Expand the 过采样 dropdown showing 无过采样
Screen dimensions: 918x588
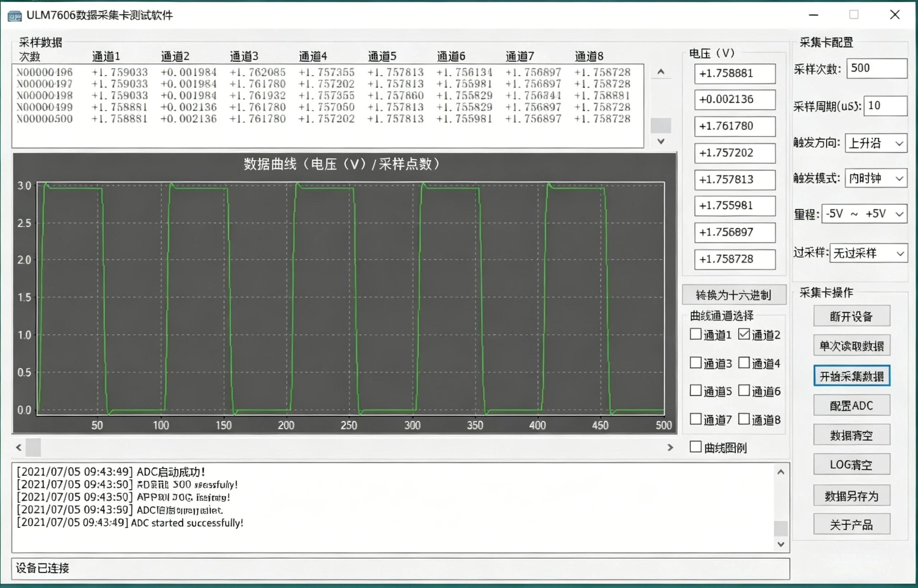868,253
